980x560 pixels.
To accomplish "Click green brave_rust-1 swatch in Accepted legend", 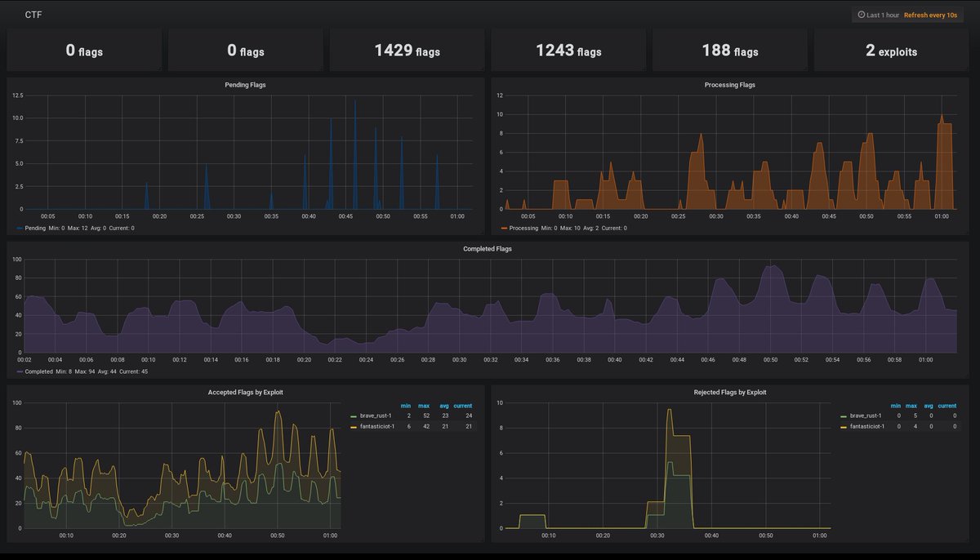I will pyautogui.click(x=354, y=417).
